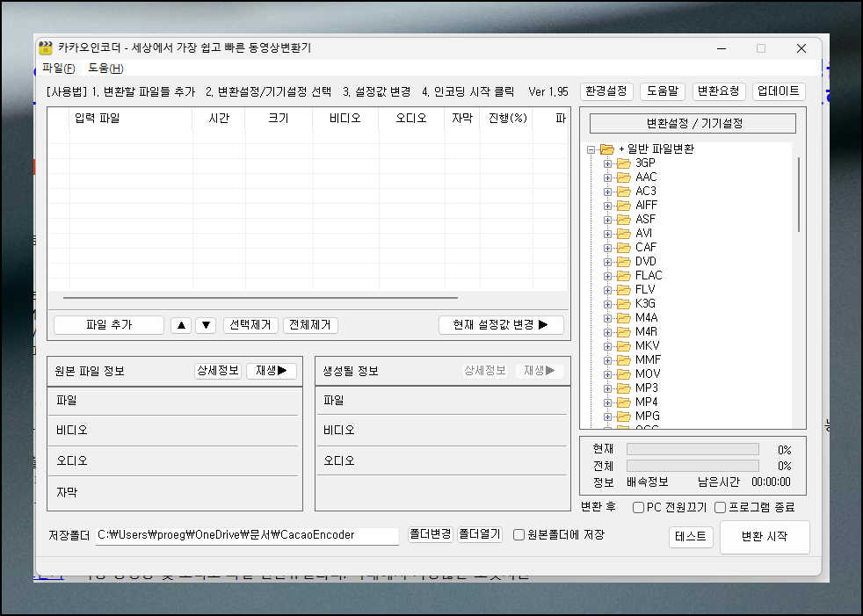Click the AC3 folder icon
Viewport: 863px width, 616px height.
click(x=624, y=191)
